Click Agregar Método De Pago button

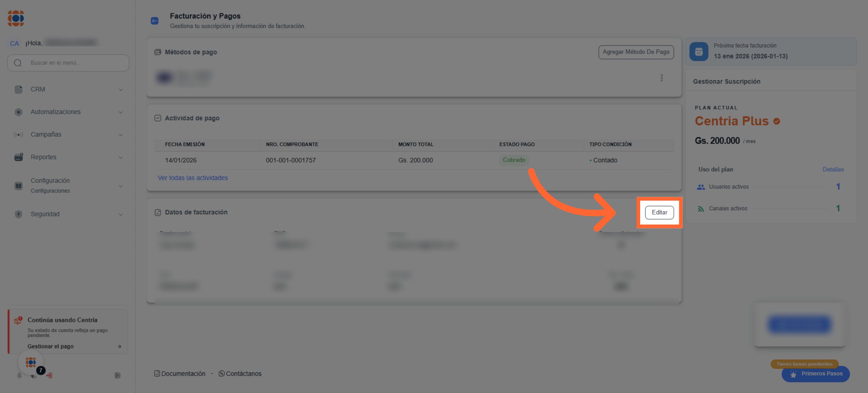point(636,52)
